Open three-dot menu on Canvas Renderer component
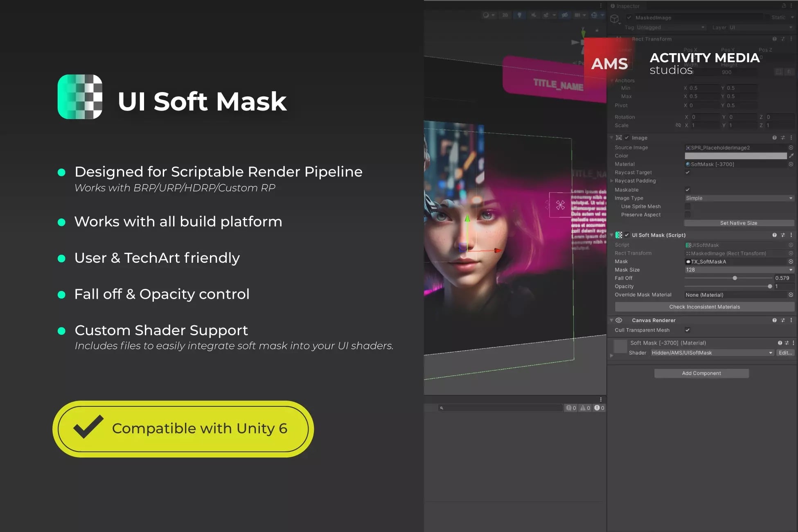 791,320
